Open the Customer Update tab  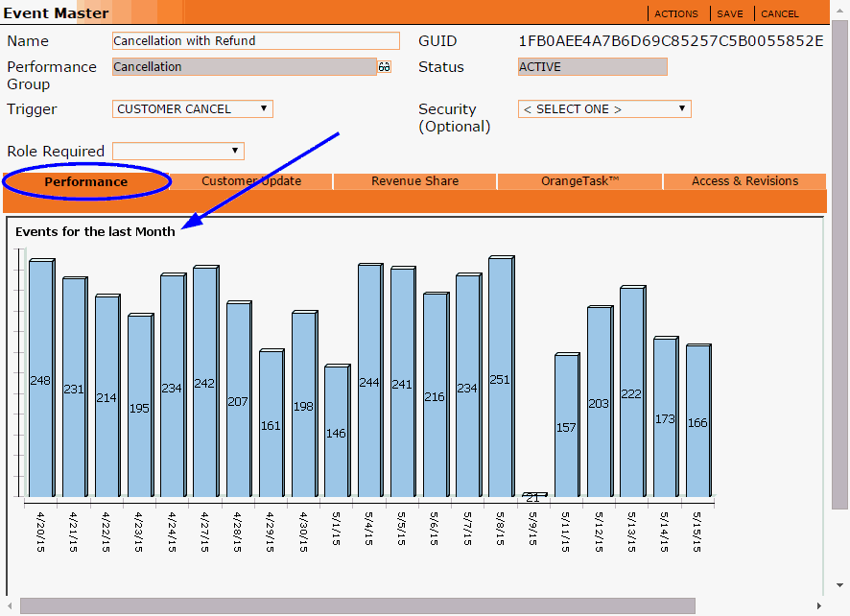(x=251, y=181)
